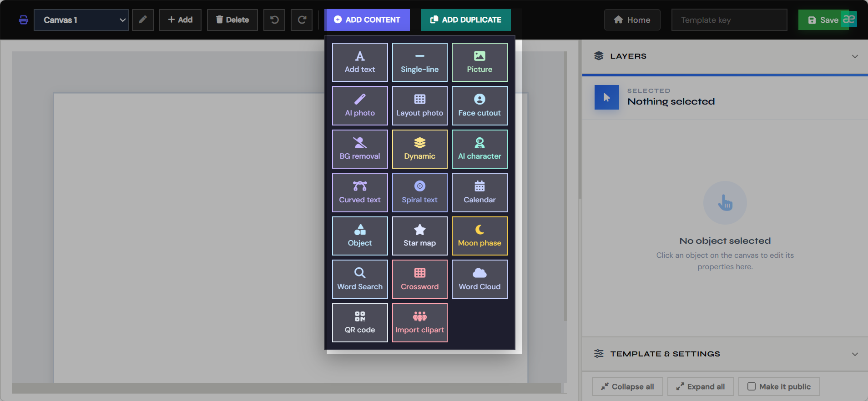The width and height of the screenshot is (868, 401).
Task: Click the Add Duplicate button
Action: (x=466, y=20)
